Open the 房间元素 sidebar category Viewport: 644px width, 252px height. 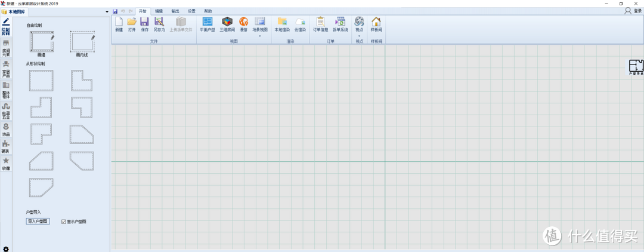click(x=6, y=48)
